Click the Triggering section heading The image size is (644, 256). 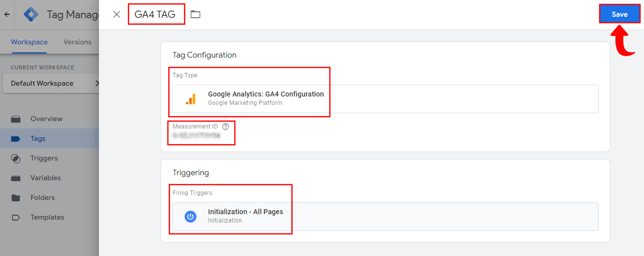pyautogui.click(x=191, y=173)
